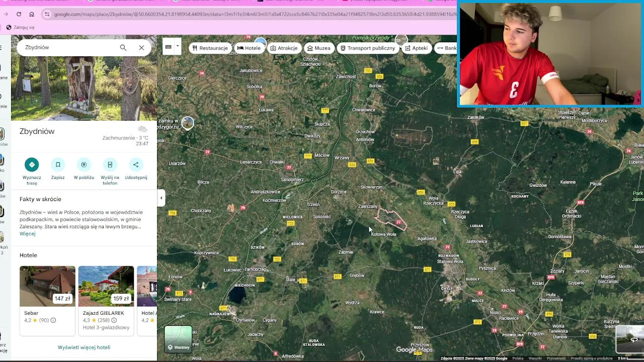Filter map by Apteki
Viewport: 644px width, 362px height.
[416, 48]
